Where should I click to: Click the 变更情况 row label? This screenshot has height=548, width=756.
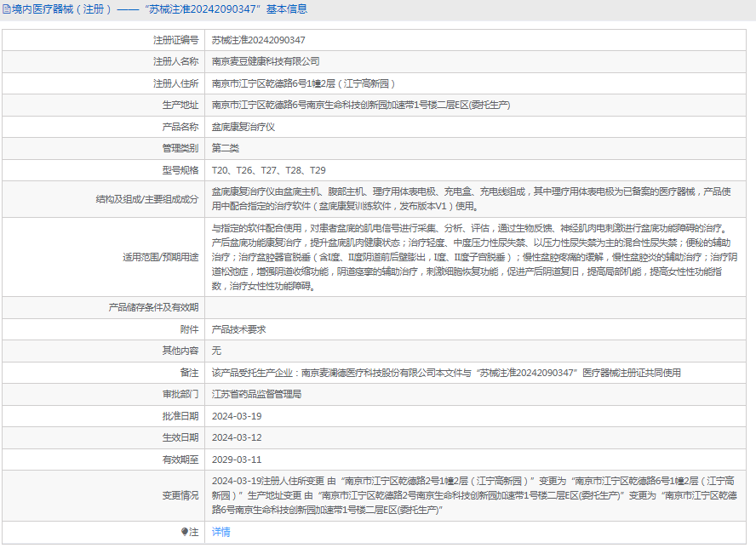(180, 495)
